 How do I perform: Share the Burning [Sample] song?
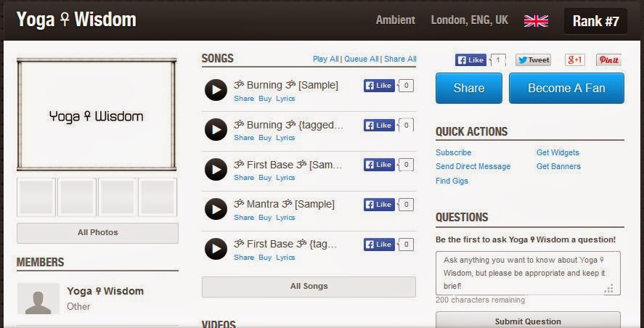(244, 99)
